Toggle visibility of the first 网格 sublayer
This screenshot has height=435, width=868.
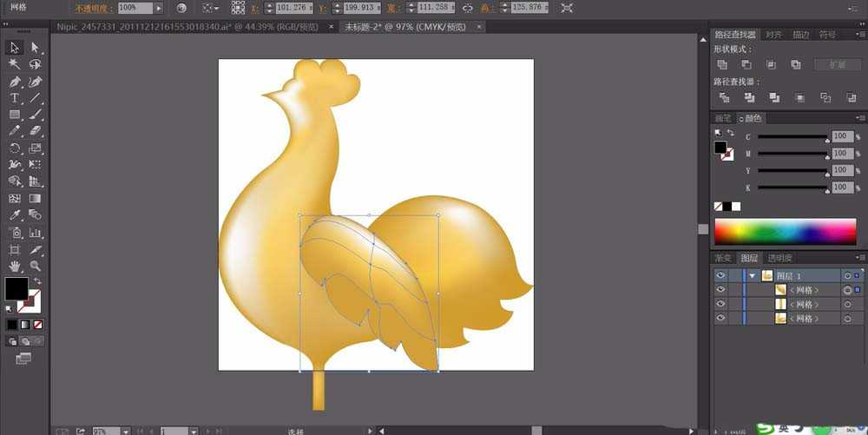click(x=720, y=290)
